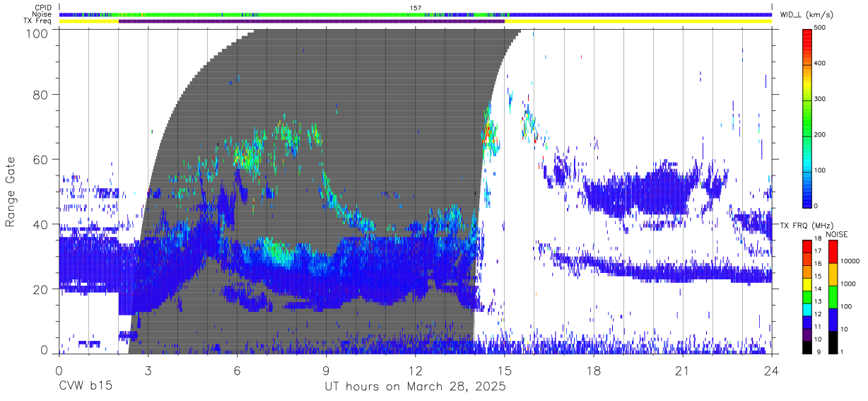Click the TX FRQ (MHz) legend title
Viewport: 868px width, 401px height.
click(806, 226)
